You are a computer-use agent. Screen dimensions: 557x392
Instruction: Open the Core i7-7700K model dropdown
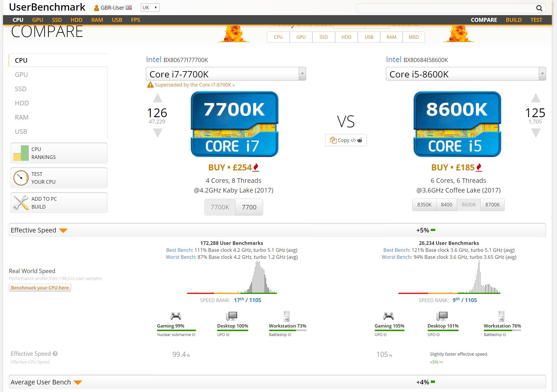226,74
